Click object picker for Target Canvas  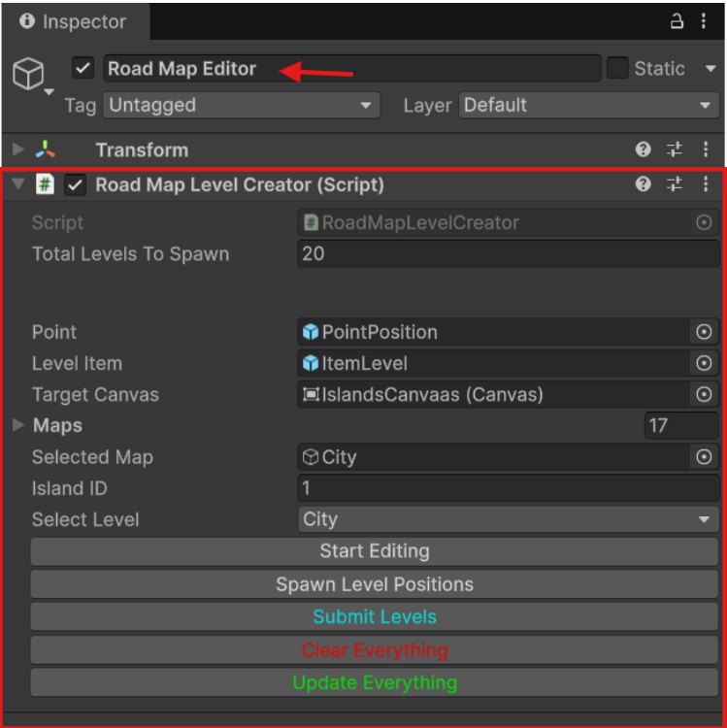(x=704, y=395)
